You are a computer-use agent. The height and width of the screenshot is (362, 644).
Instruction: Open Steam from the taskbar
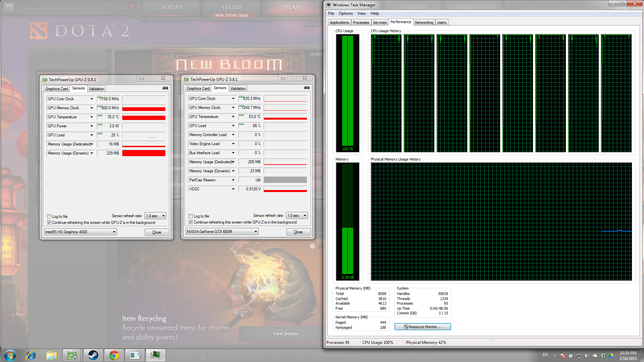[93, 355]
